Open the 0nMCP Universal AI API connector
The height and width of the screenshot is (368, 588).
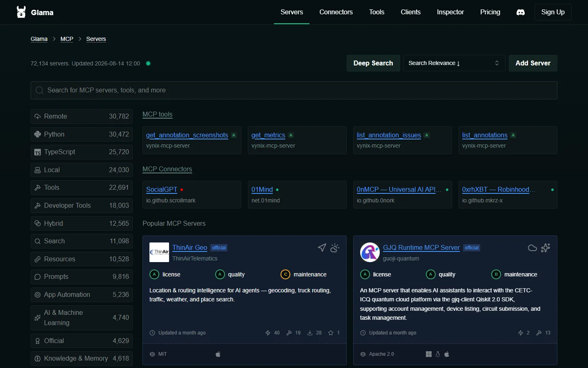(x=399, y=190)
